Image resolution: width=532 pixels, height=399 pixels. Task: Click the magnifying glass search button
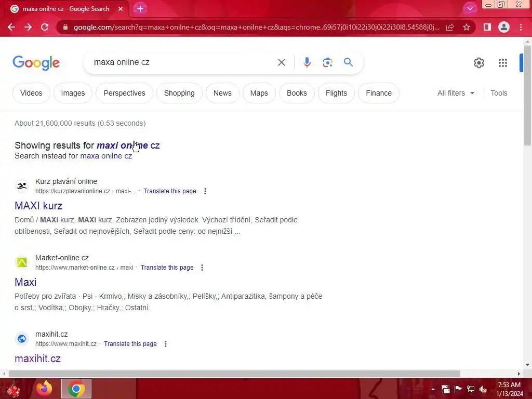point(348,62)
